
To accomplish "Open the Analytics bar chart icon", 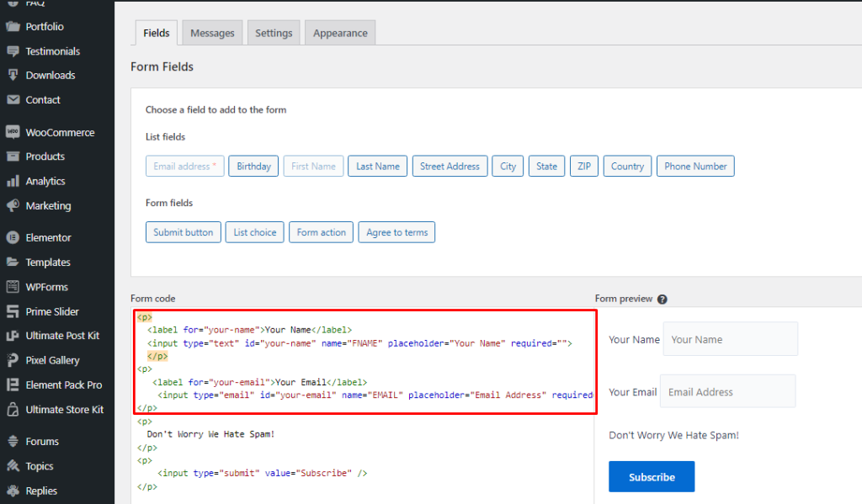I will pyautogui.click(x=13, y=181).
